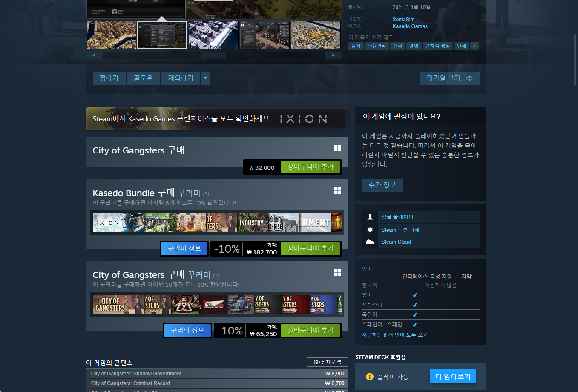Open 대기열 보기 queue button
This screenshot has width=578, height=392.
coord(450,78)
